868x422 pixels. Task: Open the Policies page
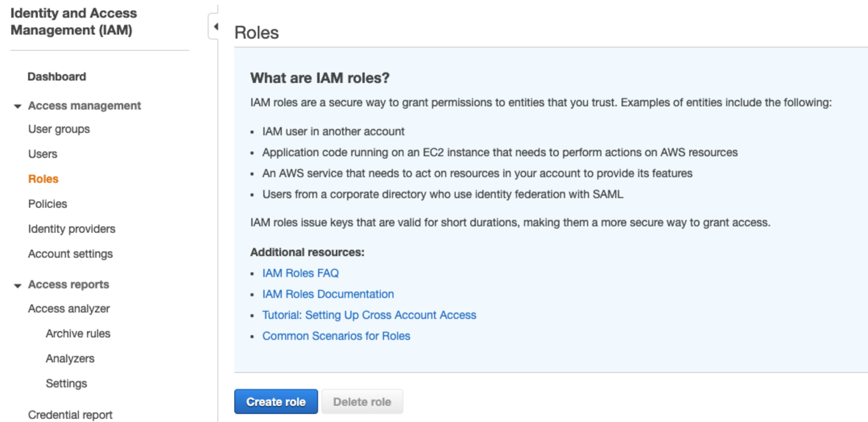pyautogui.click(x=48, y=204)
